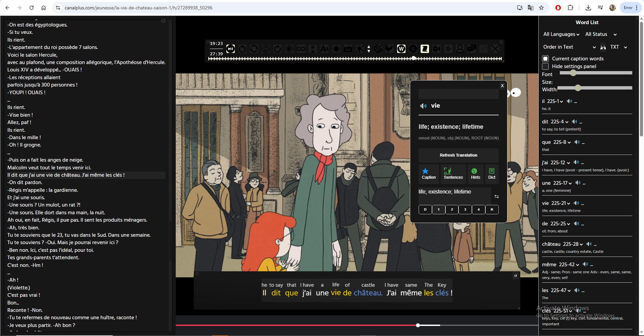Toggle 'Hide settings panel' checkbox
This screenshot has height=336, width=644.
pyautogui.click(x=545, y=66)
